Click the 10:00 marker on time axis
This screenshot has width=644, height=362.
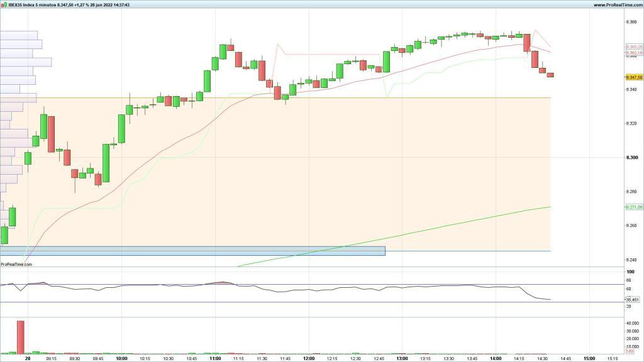click(122, 359)
